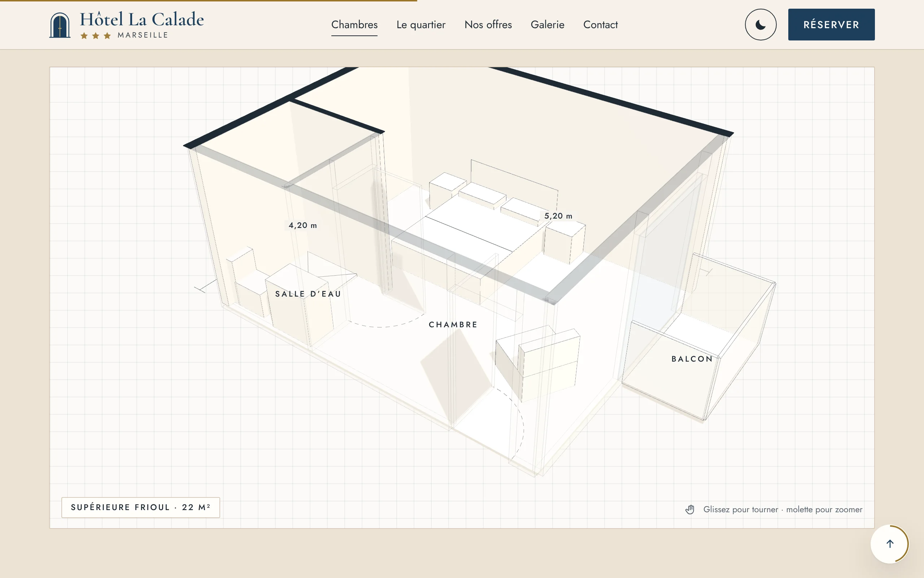Open the Nos offres section
Viewport: 924px width, 578px height.
(x=488, y=25)
